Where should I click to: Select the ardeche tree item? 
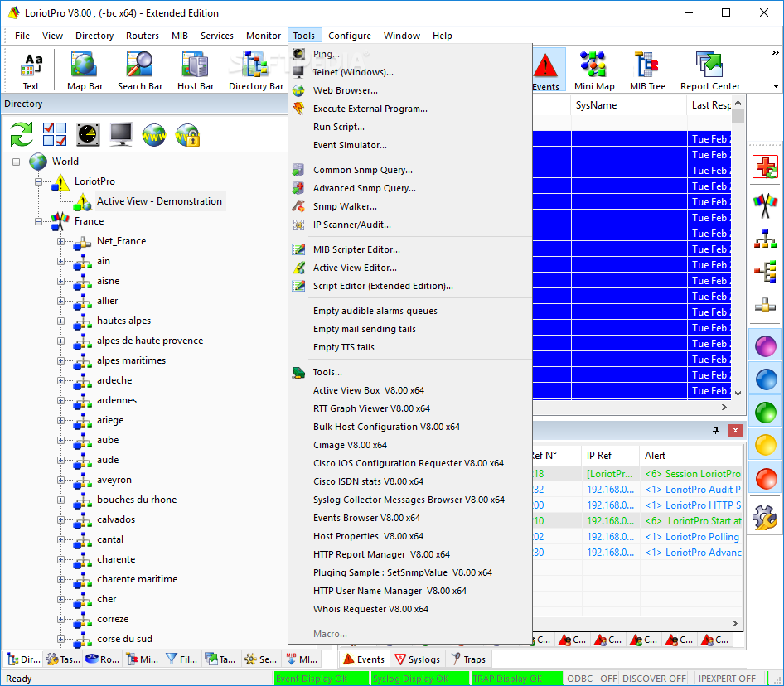point(114,380)
